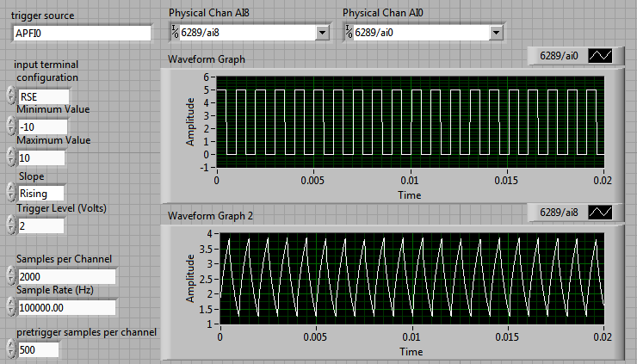Image resolution: width=637 pixels, height=364 pixels.
Task: Click the Minimum Value field showing -10
Action: [43, 127]
